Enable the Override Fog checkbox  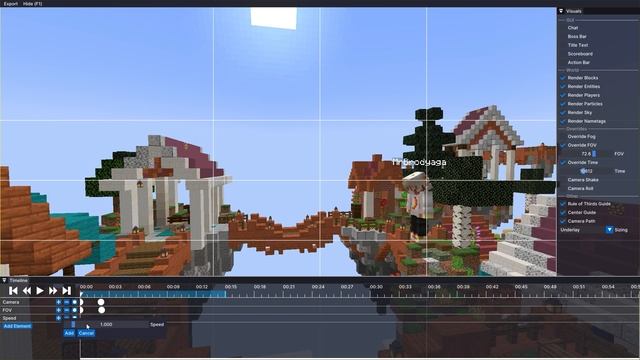(x=562, y=136)
